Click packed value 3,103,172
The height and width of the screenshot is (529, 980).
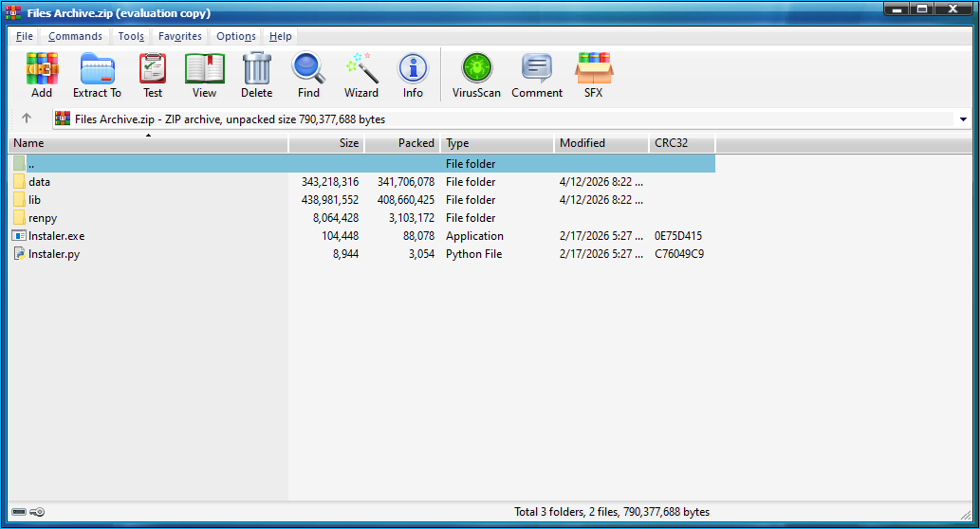click(x=411, y=218)
